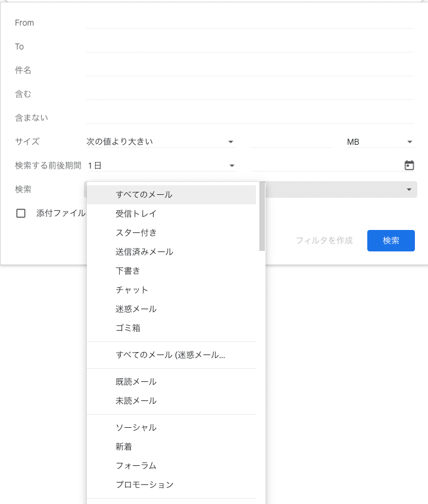Click the 含まない excluded words field
This screenshot has height=504, width=428.
251,117
